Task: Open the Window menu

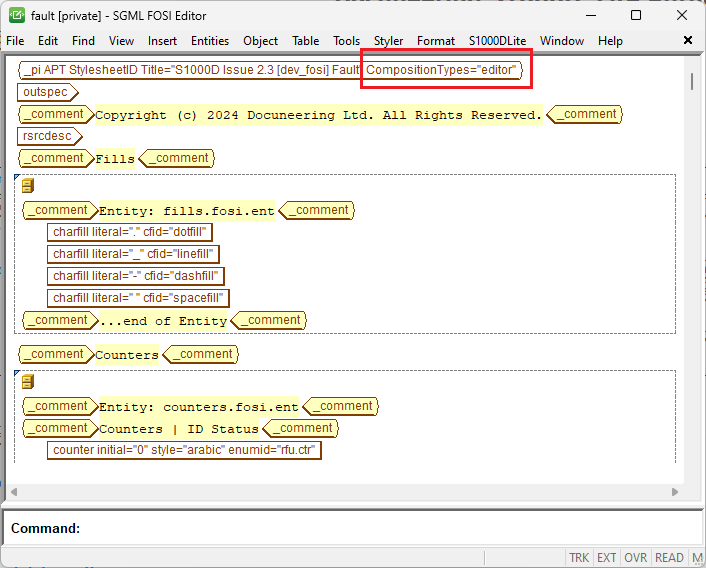Action: [x=561, y=41]
